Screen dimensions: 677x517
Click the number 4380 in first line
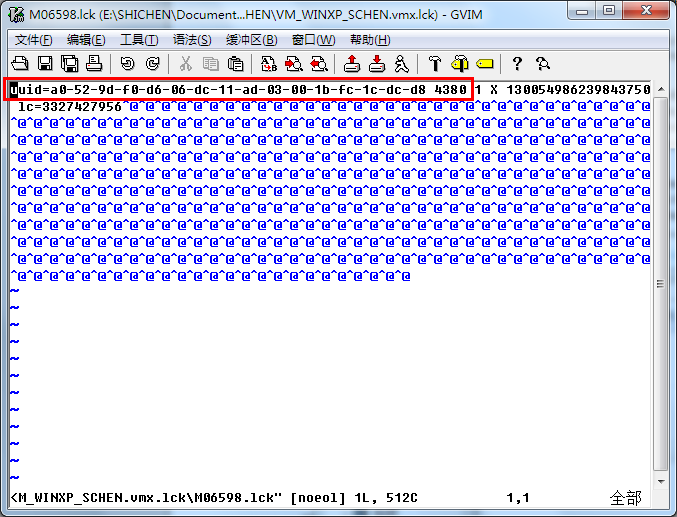tap(450, 89)
